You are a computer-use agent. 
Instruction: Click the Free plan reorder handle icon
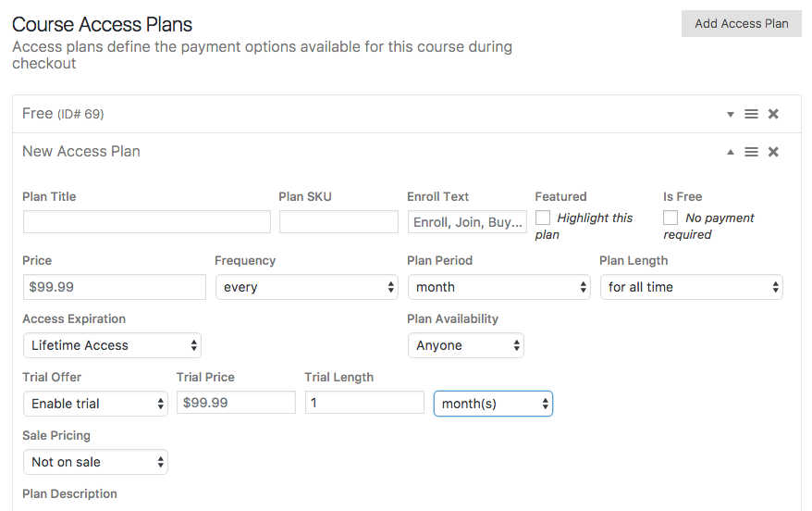coord(751,114)
